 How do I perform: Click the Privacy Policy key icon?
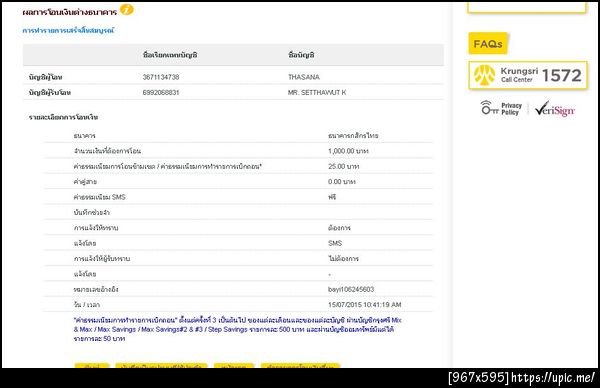pyautogui.click(x=489, y=108)
